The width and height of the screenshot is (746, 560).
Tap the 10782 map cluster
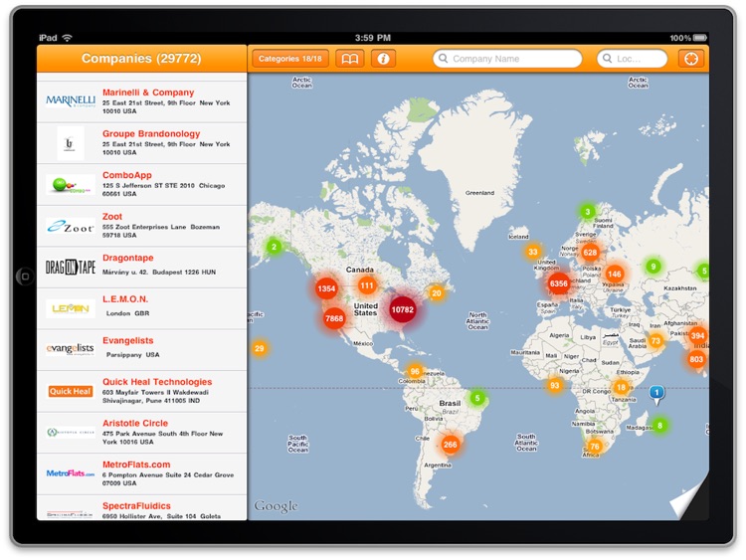(402, 309)
